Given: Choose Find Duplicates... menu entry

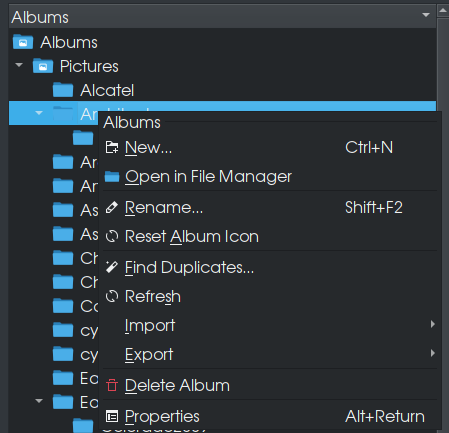Looking at the screenshot, I should pos(270,267).
